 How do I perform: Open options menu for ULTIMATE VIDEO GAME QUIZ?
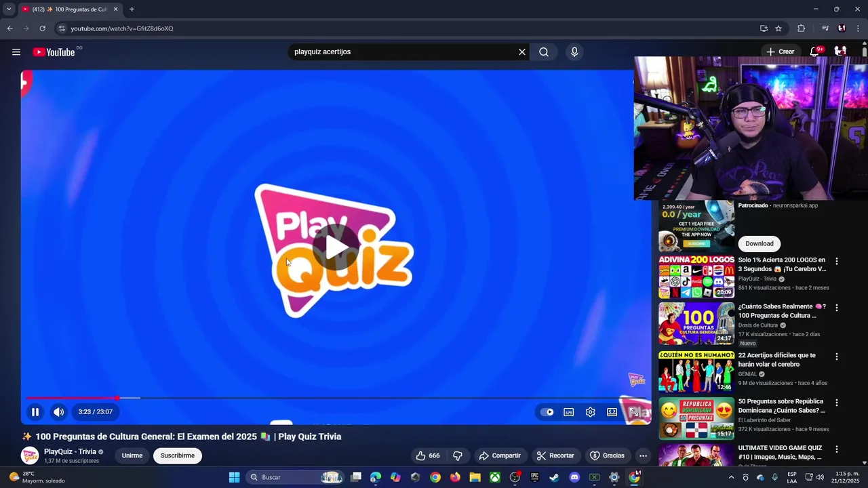click(836, 449)
